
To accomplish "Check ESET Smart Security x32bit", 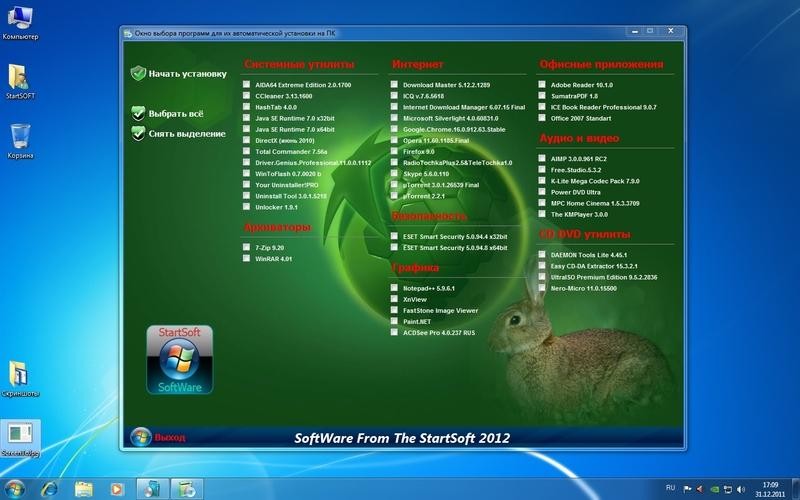I will click(x=394, y=236).
